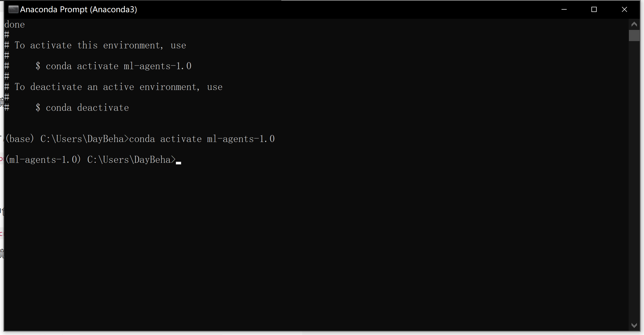Click the scrollbar up arrow

click(x=634, y=24)
